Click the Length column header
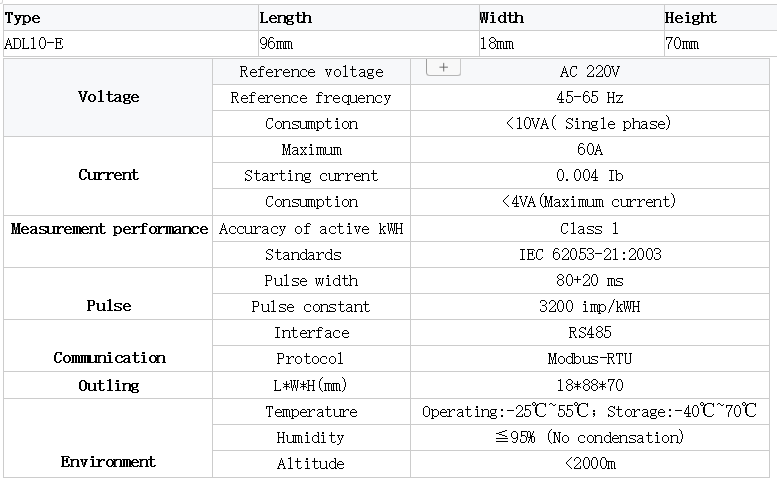This screenshot has width=777, height=483. click(x=286, y=18)
